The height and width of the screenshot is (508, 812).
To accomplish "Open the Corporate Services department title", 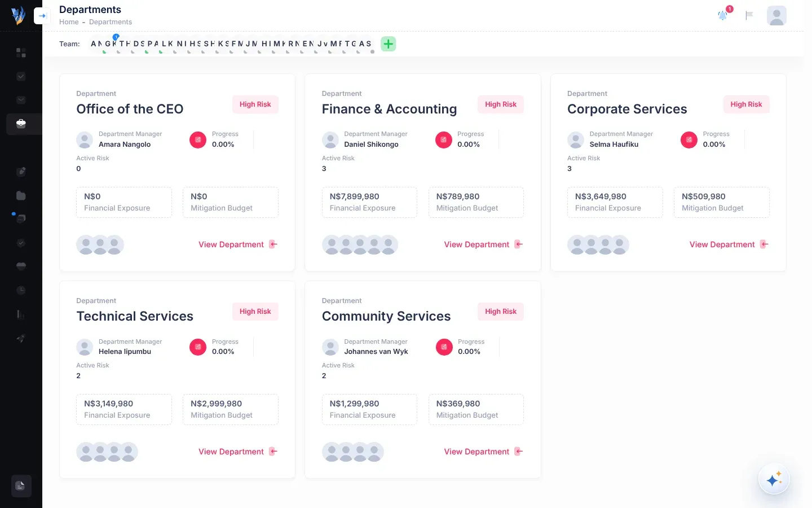I will pyautogui.click(x=627, y=109).
